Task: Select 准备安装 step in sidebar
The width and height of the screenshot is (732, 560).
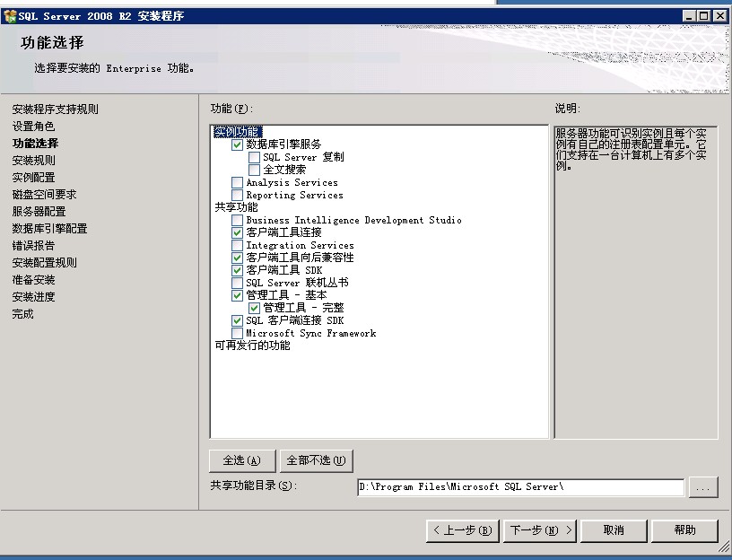Action: tap(33, 280)
